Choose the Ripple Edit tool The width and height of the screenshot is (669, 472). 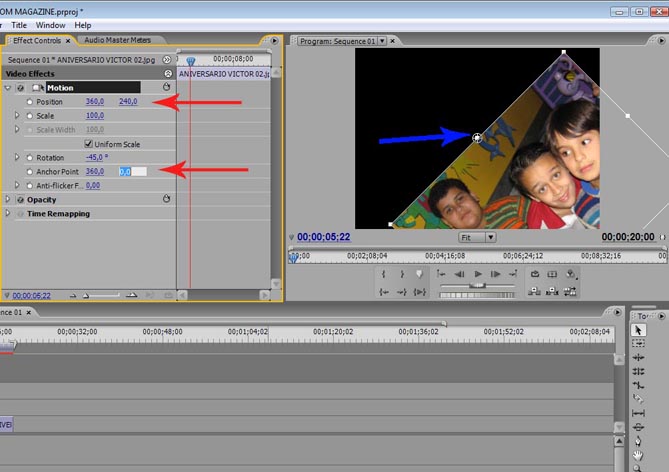[640, 357]
